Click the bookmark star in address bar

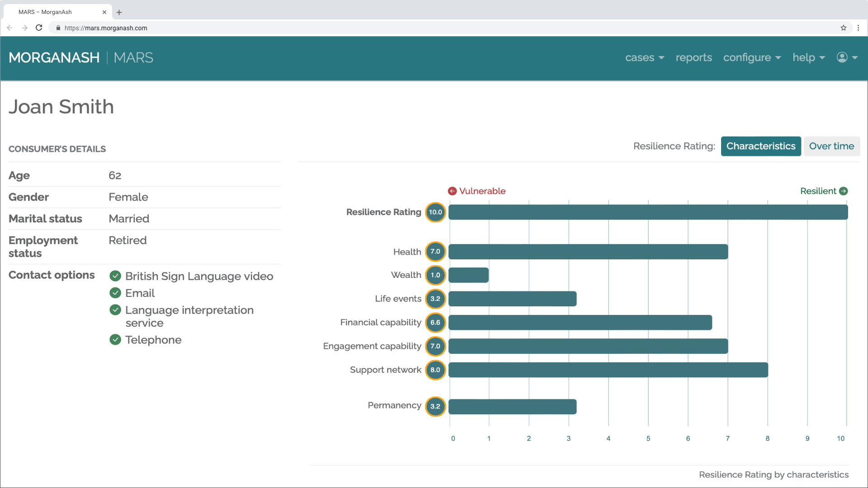tap(843, 28)
